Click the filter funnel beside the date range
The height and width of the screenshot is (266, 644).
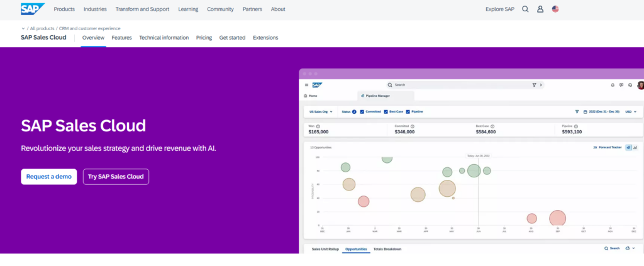pos(577,112)
